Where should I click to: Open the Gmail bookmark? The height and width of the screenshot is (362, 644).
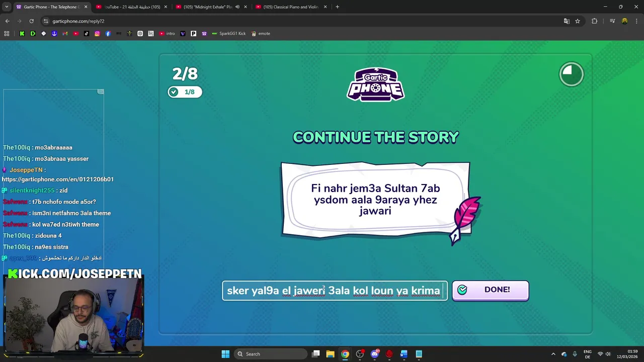pos(65,34)
